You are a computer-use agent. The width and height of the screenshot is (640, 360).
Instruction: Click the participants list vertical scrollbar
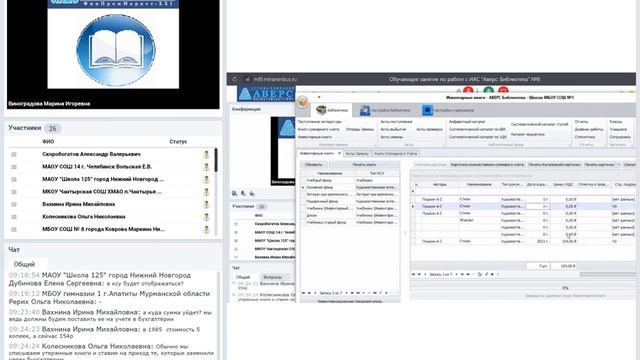pyautogui.click(x=216, y=160)
